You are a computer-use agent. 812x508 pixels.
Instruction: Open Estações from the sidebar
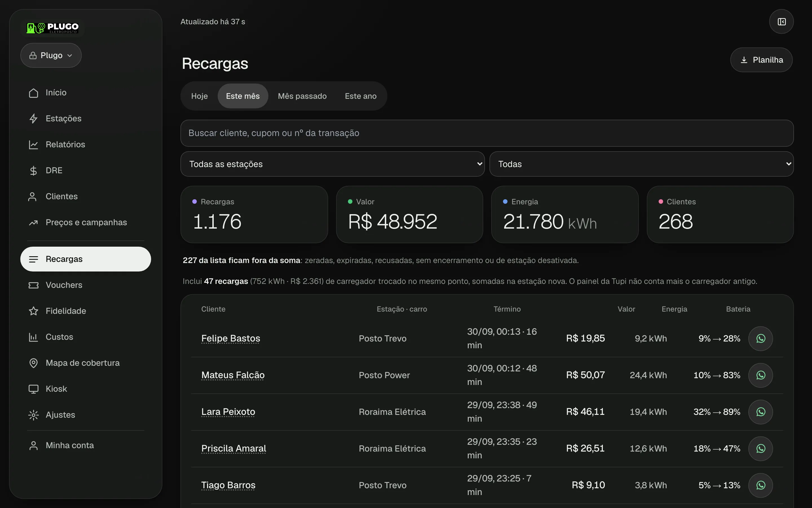(85, 118)
